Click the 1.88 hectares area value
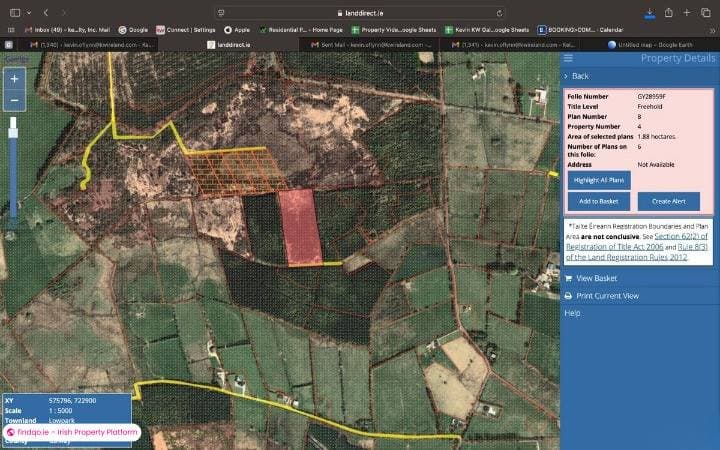The image size is (720, 450). point(656,136)
